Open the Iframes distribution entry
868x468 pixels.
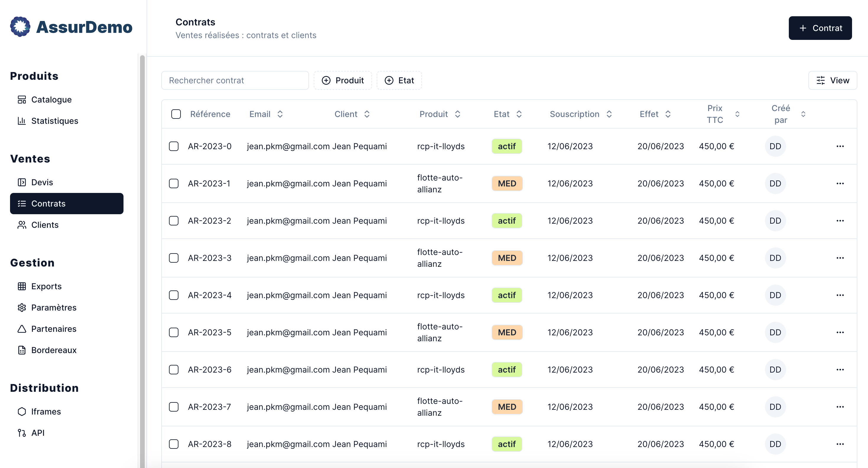(x=46, y=411)
